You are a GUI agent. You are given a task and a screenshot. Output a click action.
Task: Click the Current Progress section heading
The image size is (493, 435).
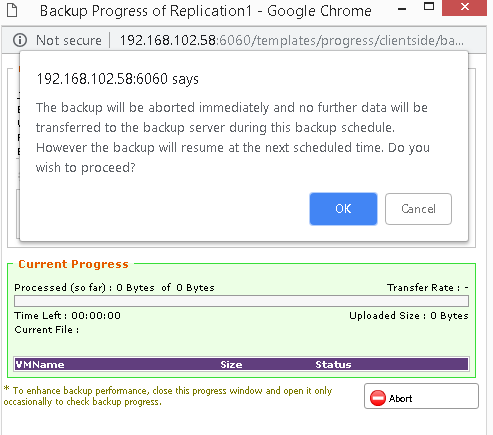pos(73,264)
